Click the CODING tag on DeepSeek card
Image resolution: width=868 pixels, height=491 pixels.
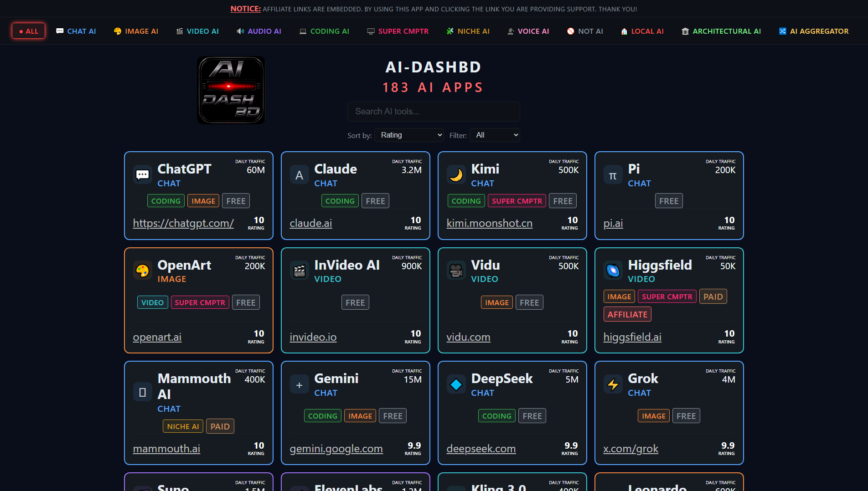tap(497, 416)
